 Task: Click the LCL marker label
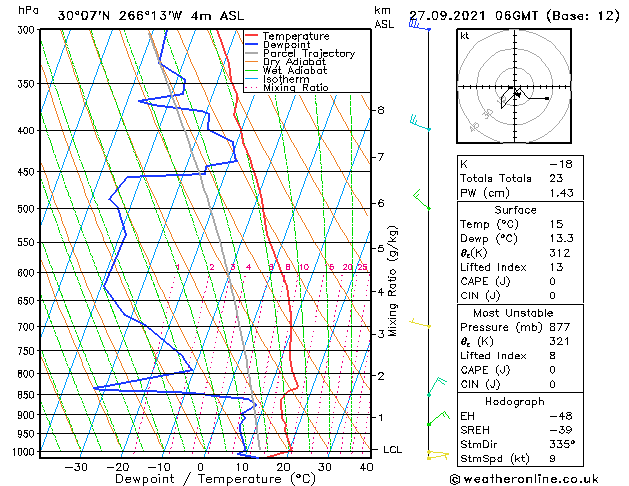[392, 450]
